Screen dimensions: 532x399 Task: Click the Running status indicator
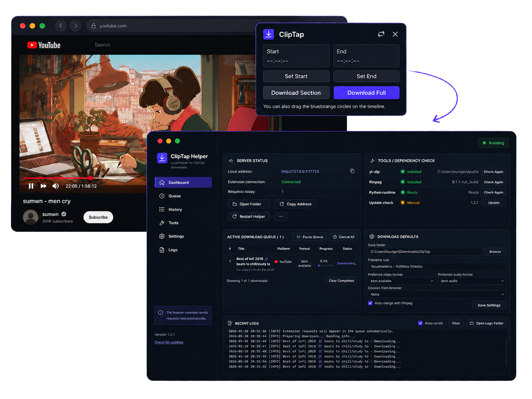point(494,143)
